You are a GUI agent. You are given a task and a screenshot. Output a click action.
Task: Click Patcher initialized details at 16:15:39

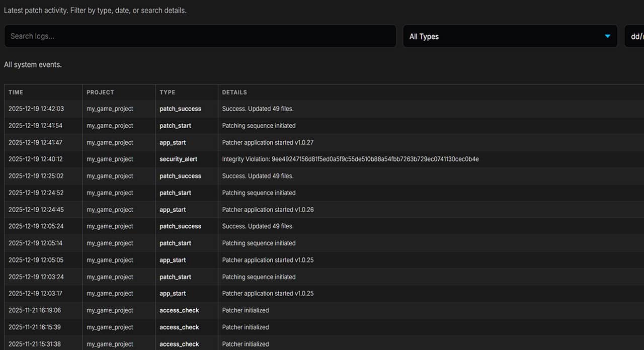[246, 327]
